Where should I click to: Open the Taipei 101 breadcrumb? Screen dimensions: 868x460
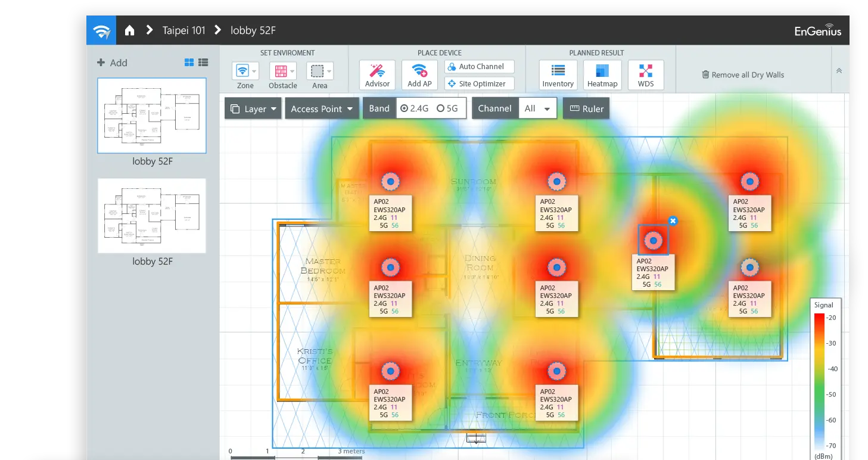(183, 30)
